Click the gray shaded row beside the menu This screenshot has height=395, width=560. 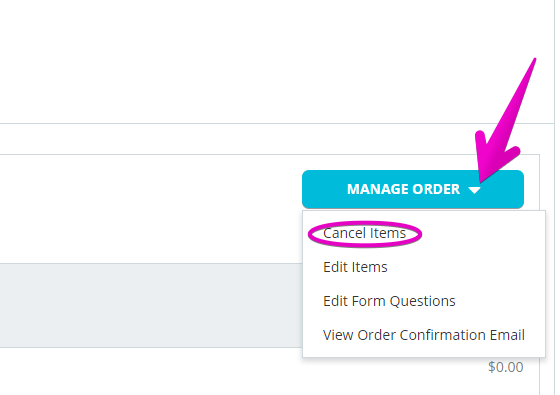click(x=151, y=305)
